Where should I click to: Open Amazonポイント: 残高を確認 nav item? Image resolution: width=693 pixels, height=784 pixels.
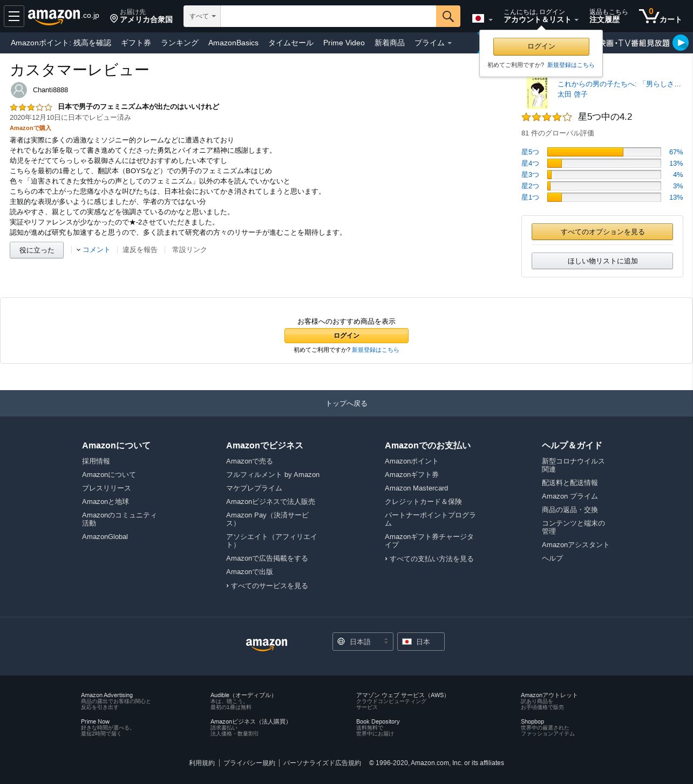61,43
